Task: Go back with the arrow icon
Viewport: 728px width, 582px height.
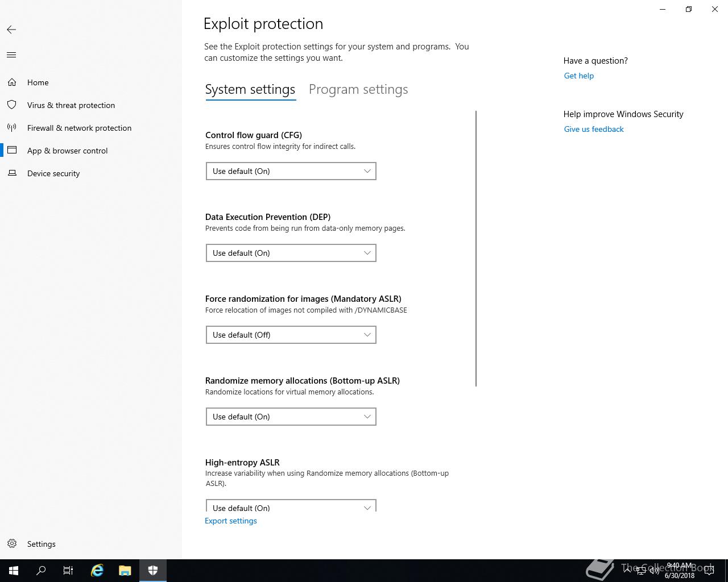Action: click(x=11, y=30)
